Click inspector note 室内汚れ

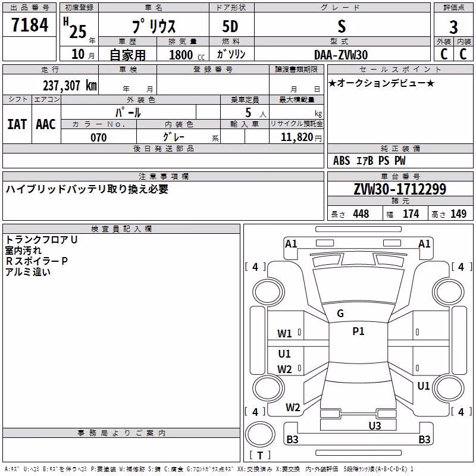click(23, 250)
